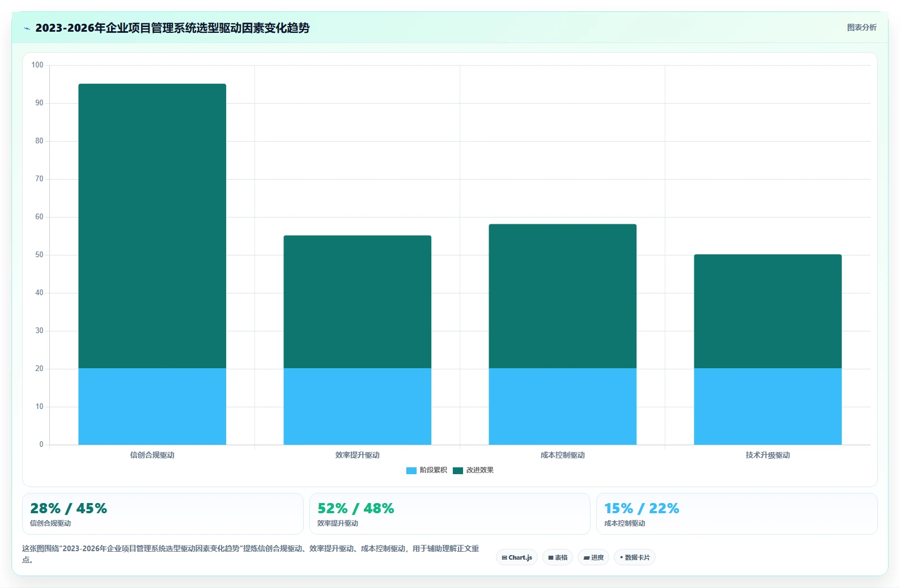Click the y-axis tick label 60
The height and width of the screenshot is (588, 900).
click(39, 217)
